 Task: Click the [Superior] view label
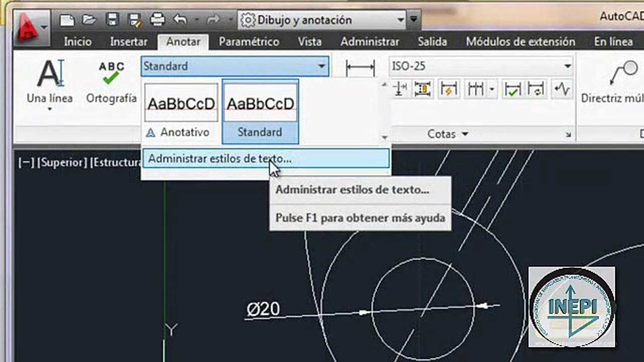62,163
